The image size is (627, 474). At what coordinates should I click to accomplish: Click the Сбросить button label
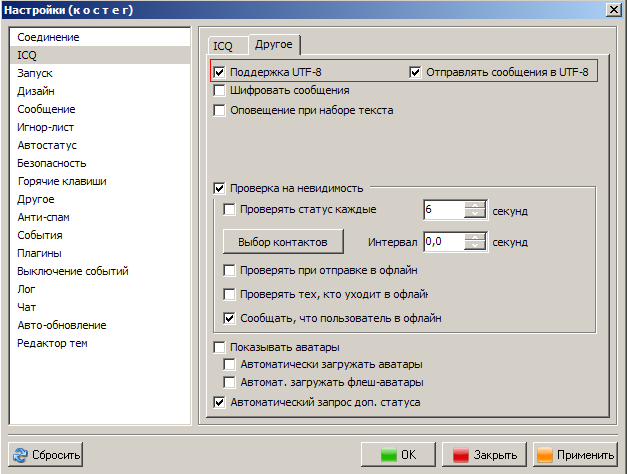click(x=56, y=455)
